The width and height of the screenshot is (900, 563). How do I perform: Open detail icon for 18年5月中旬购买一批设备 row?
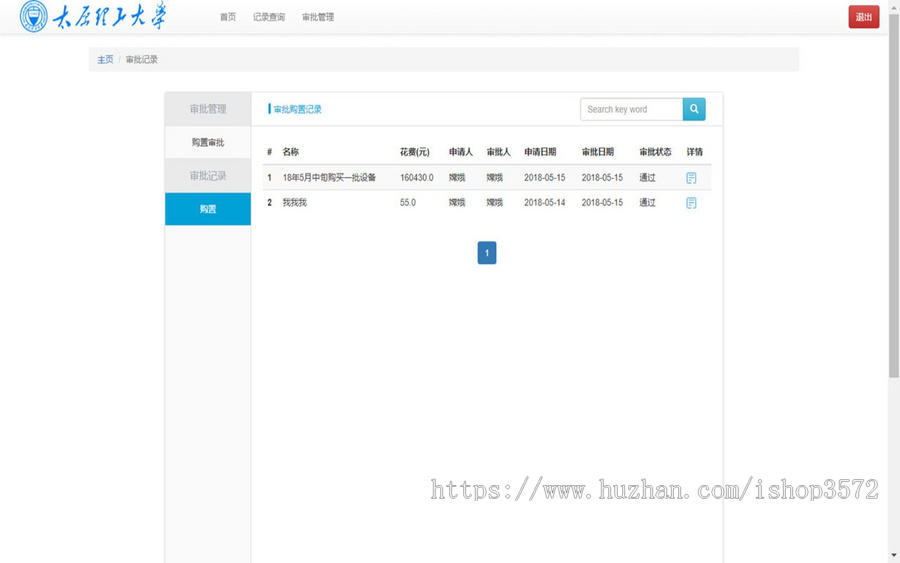(x=691, y=178)
